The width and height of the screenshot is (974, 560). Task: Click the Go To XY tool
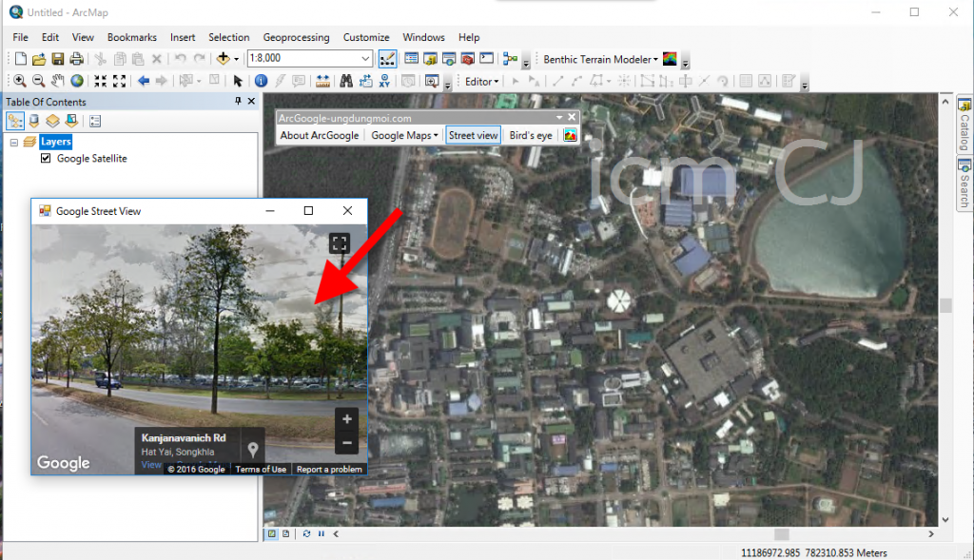[383, 81]
